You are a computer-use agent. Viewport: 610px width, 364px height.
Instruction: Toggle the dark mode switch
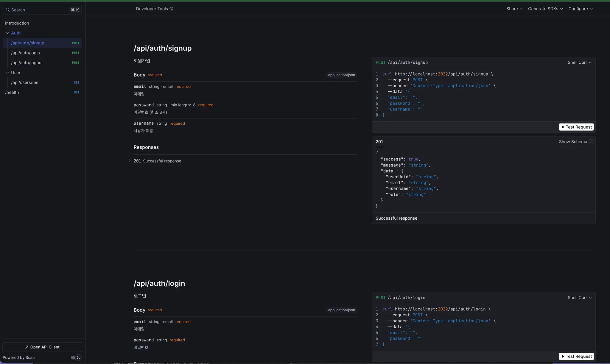point(76,357)
